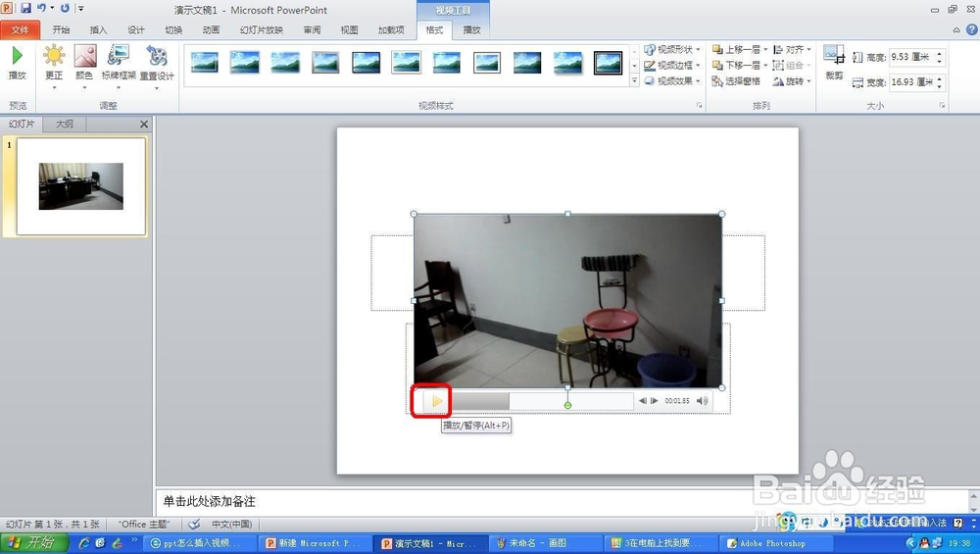980x554 pixels.
Task: Close the slides pane with the X
Action: pos(144,124)
